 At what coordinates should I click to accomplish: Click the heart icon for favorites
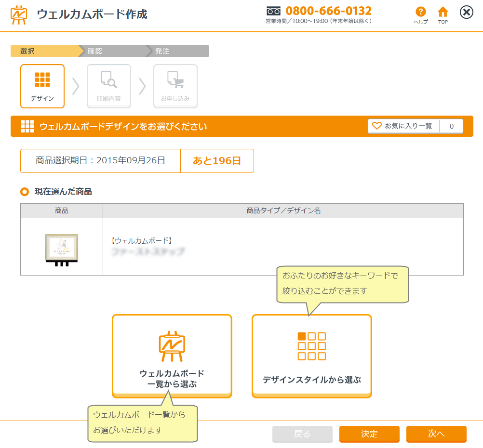[x=377, y=126]
